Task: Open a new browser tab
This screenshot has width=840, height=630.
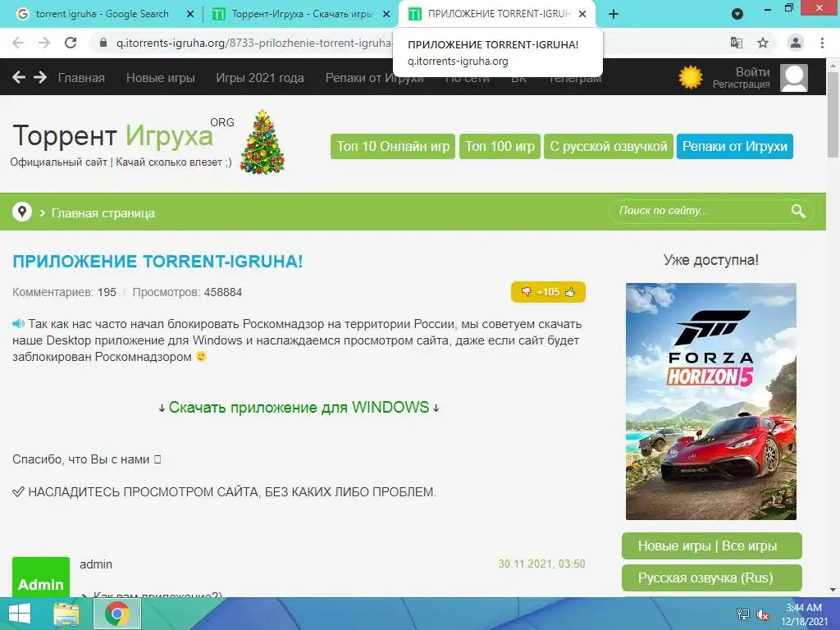Action: pos(614,14)
